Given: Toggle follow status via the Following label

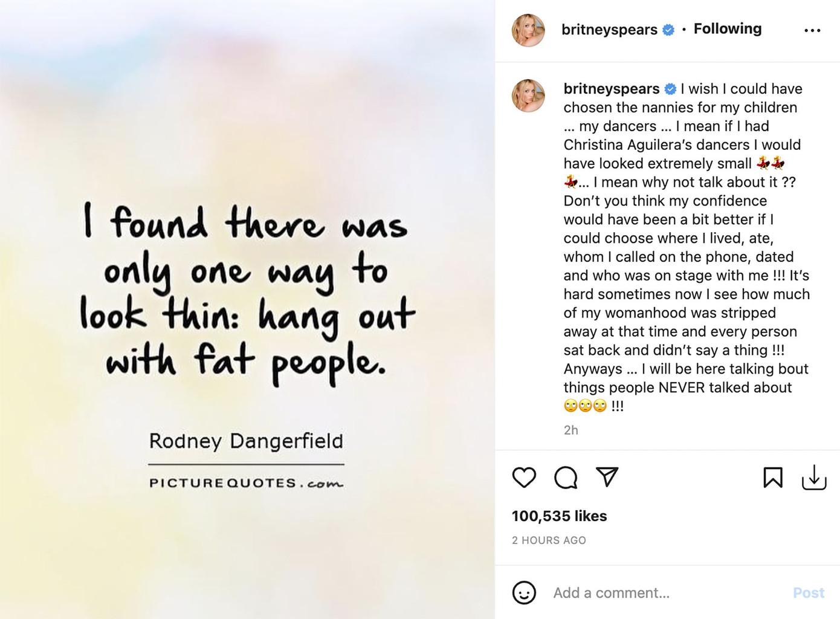Looking at the screenshot, I should click(x=728, y=28).
